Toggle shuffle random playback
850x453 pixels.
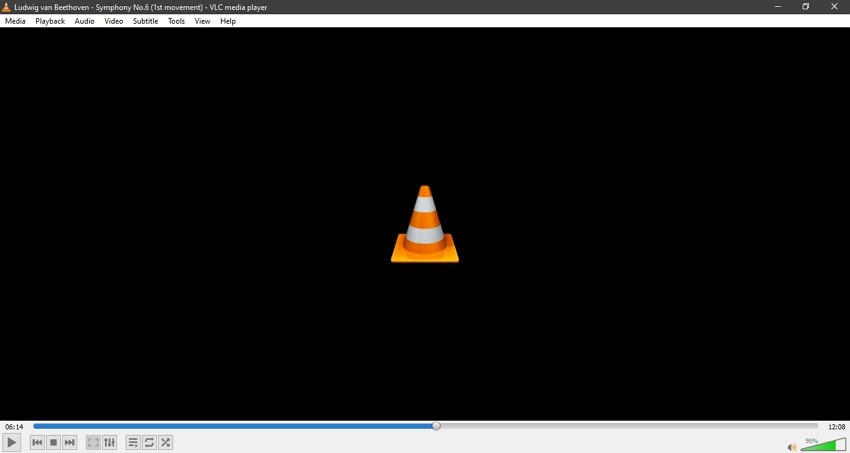point(165,443)
